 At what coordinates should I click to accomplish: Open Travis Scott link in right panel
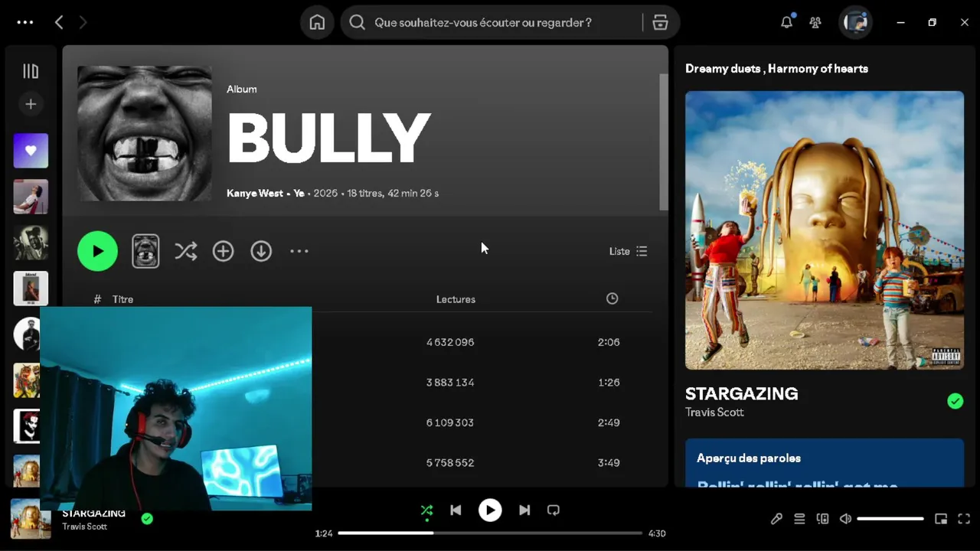coord(714,412)
